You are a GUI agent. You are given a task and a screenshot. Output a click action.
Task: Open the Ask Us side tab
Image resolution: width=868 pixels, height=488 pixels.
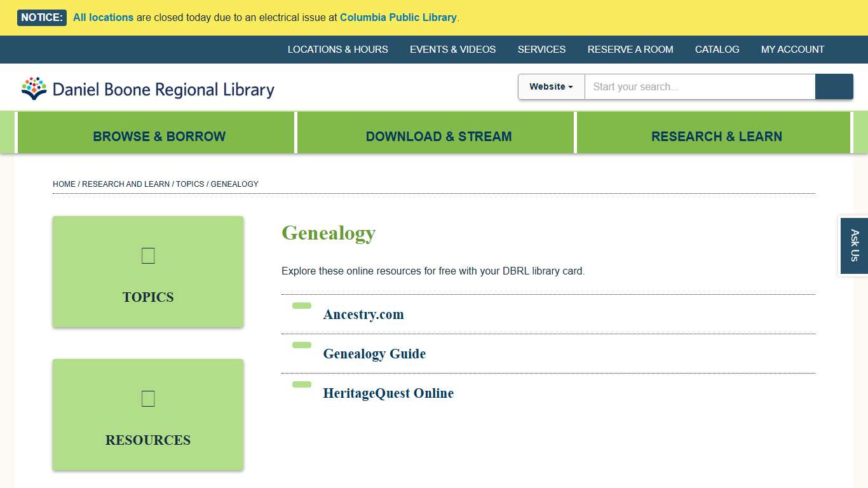point(853,246)
